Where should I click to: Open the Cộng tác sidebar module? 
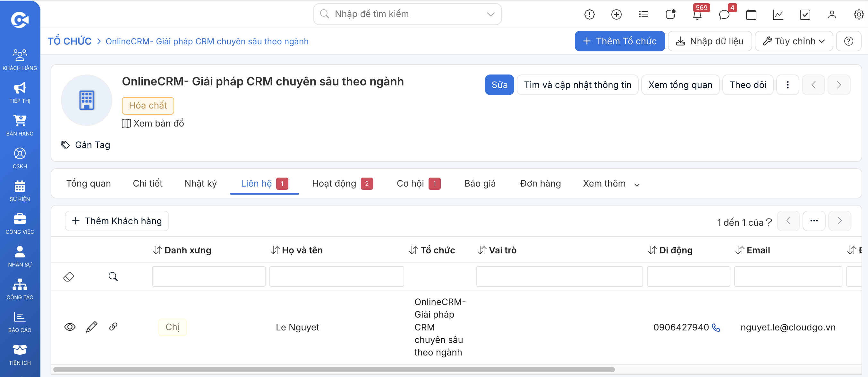20,289
